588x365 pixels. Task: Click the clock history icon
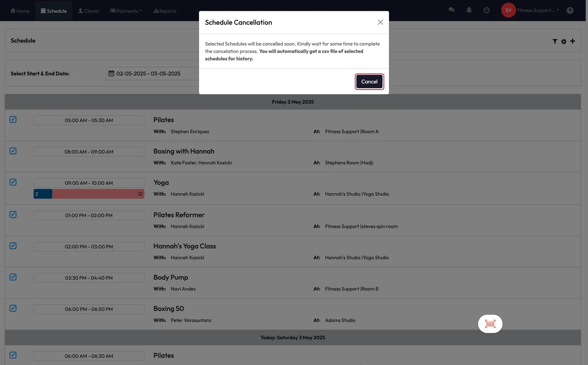(486, 10)
